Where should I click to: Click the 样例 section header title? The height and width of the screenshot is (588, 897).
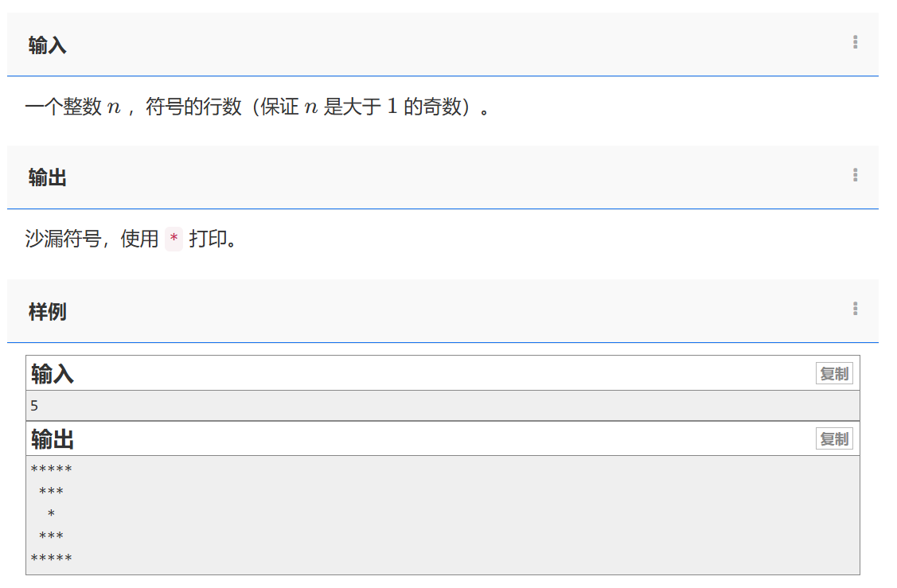pyautogui.click(x=47, y=312)
